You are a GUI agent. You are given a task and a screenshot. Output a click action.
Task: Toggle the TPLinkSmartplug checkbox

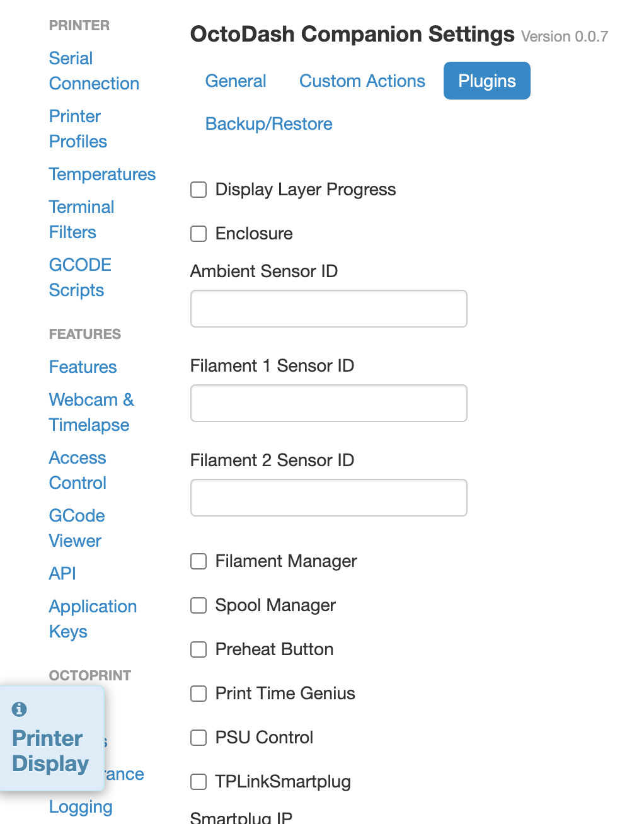(198, 782)
